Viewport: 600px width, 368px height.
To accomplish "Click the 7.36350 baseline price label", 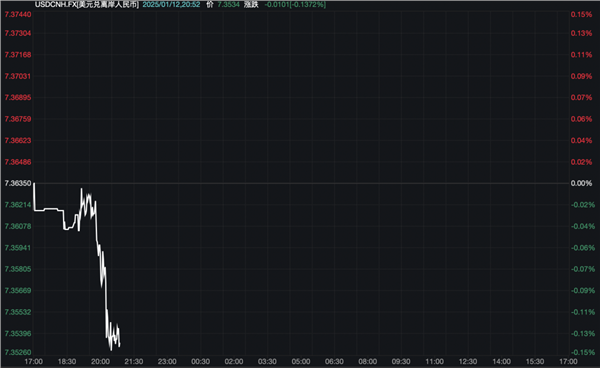I will pyautogui.click(x=18, y=183).
